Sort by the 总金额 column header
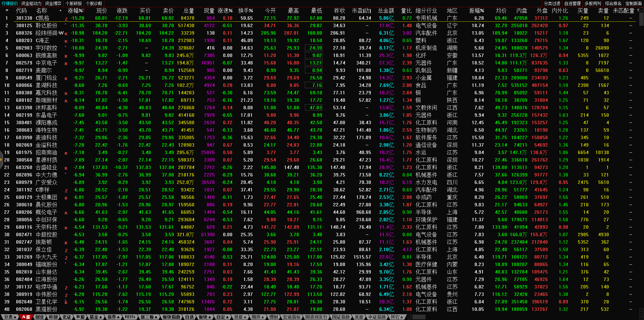 tap(386, 11)
